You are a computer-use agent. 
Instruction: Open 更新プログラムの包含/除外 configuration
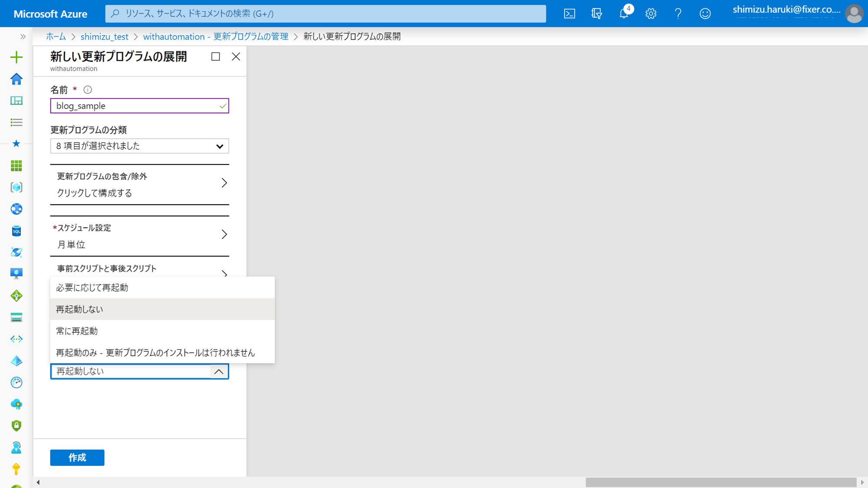coord(139,184)
